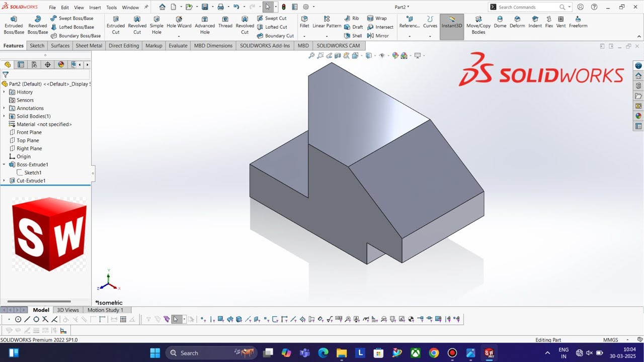The width and height of the screenshot is (644, 362).
Task: Click the Save icon in the title bar
Action: [205, 7]
